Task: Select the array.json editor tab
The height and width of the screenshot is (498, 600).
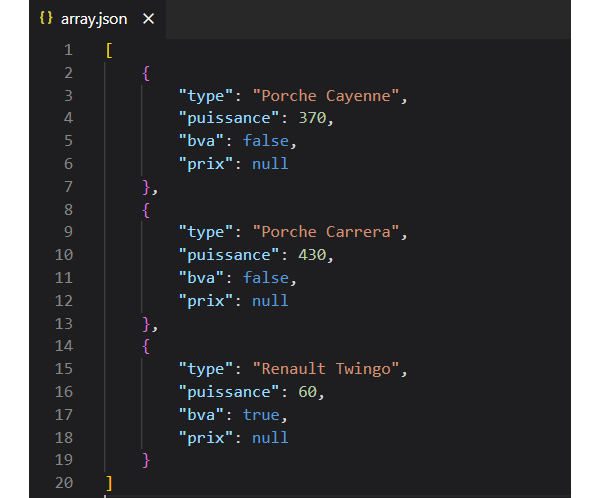Action: (x=98, y=19)
